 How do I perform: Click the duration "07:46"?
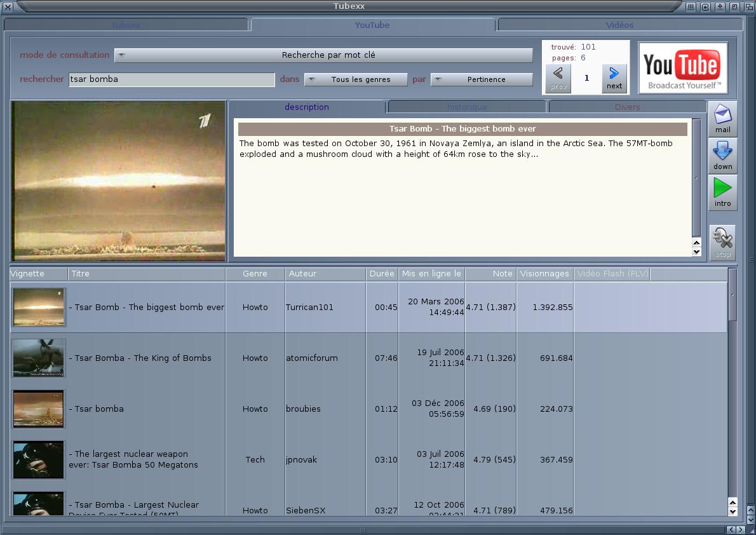point(386,358)
